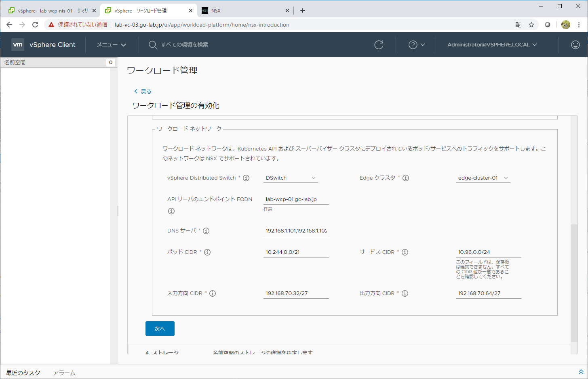Click the insecure connection warning icon
588x379 pixels.
[51, 25]
